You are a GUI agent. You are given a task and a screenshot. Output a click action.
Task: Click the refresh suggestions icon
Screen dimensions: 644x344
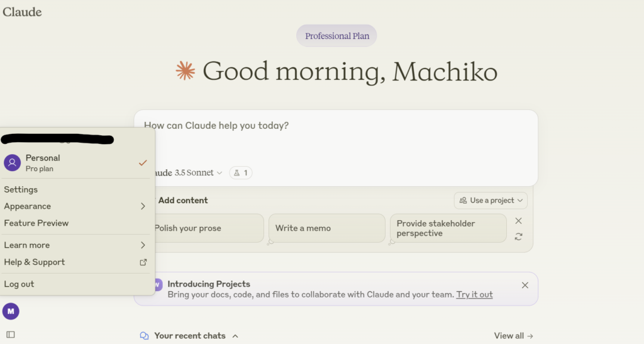coord(518,236)
